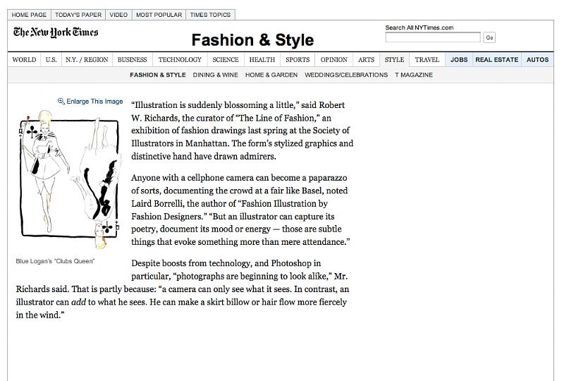The image size is (588, 381).
Task: Go to the Technology section
Action: 180,60
